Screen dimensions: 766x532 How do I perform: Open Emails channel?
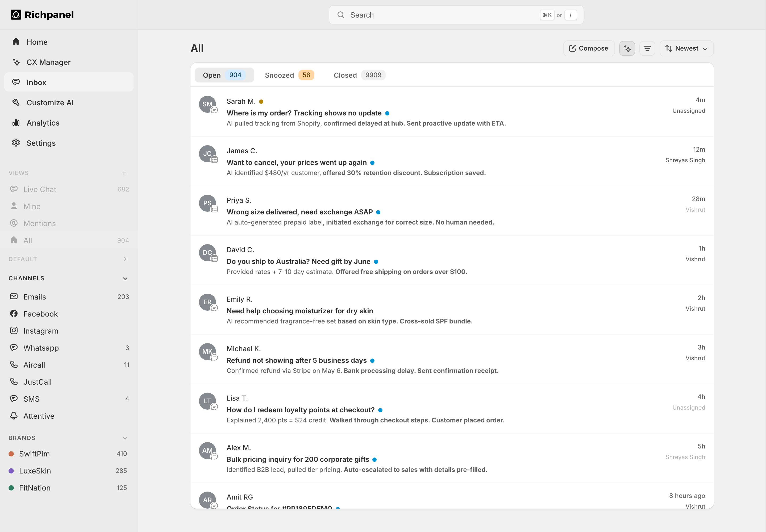(x=69, y=297)
